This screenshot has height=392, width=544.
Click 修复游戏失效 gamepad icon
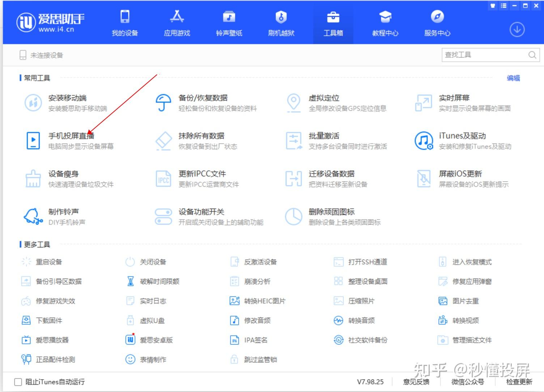coord(26,301)
